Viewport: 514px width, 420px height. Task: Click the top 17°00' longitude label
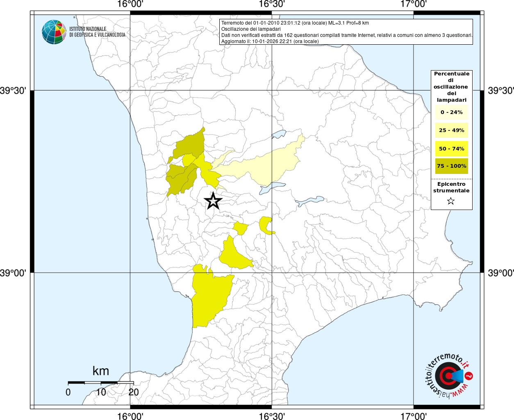point(414,4)
